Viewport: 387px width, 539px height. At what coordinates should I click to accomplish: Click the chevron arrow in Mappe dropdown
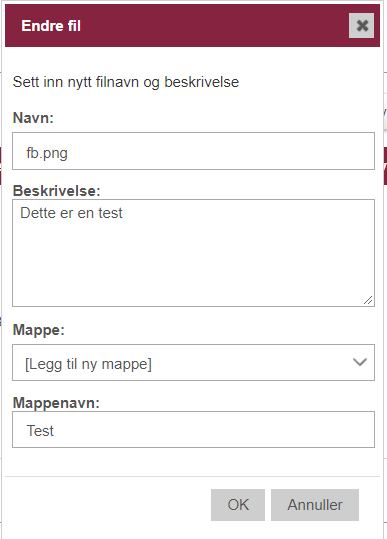pos(360,362)
